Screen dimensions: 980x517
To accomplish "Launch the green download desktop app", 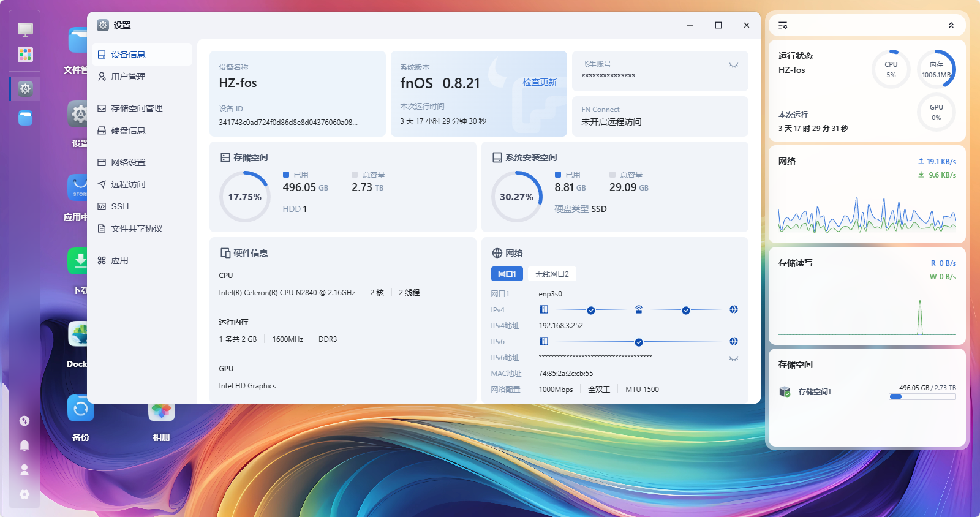I will pyautogui.click(x=77, y=261).
